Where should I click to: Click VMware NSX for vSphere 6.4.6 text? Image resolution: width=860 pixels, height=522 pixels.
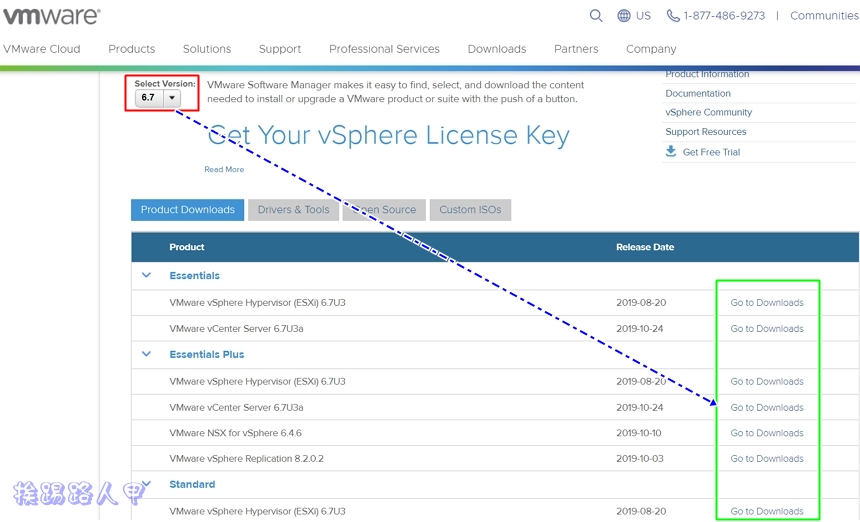pos(235,433)
